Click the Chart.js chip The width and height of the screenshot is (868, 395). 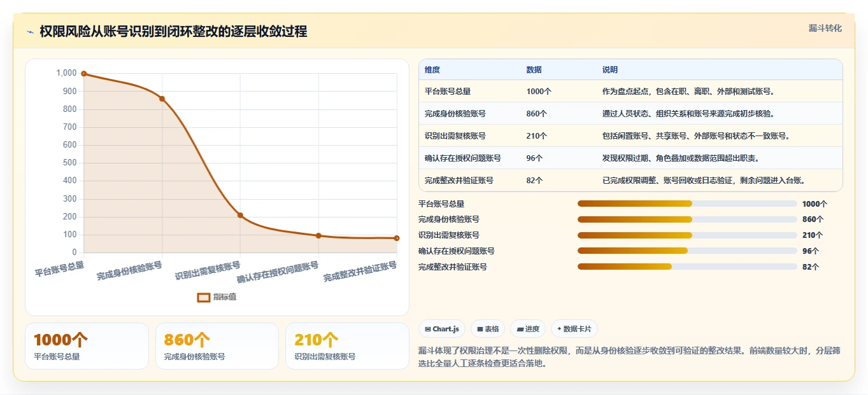(442, 329)
